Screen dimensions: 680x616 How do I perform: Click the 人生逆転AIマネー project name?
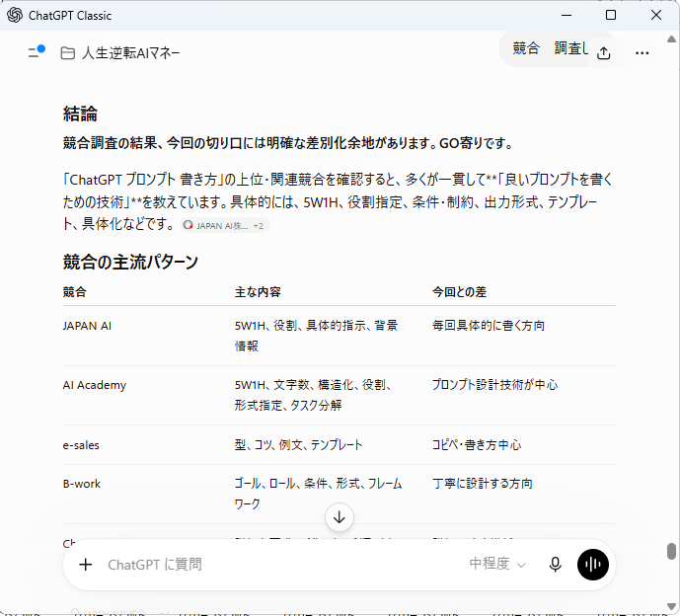coord(130,53)
